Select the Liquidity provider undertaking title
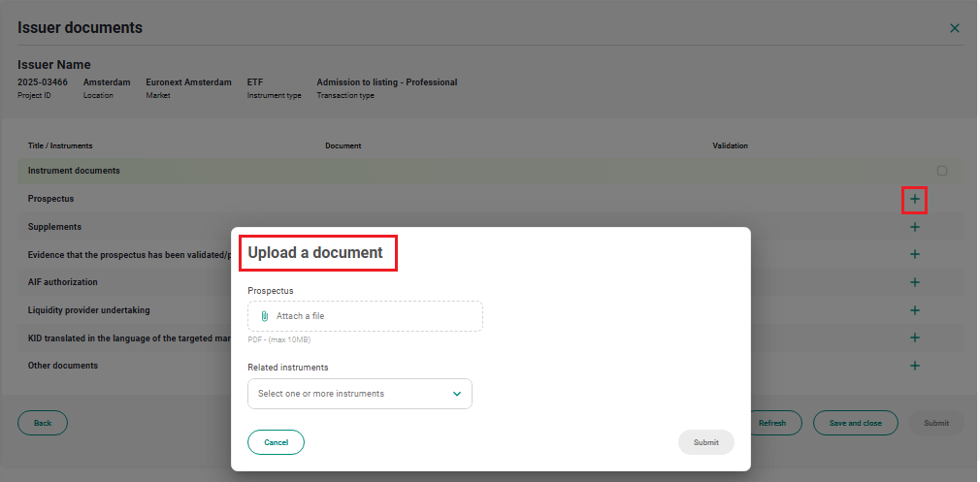 (88, 310)
